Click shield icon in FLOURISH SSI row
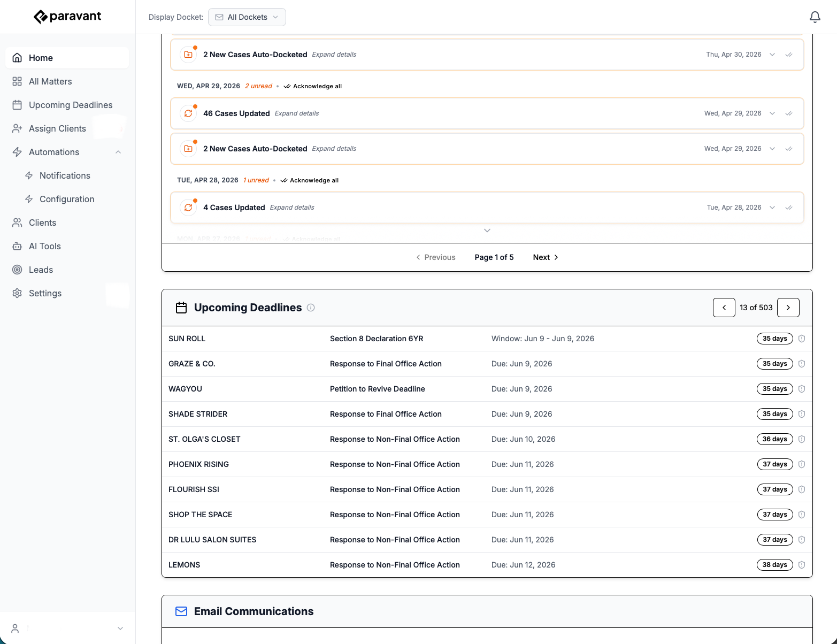This screenshot has height=644, width=837. pyautogui.click(x=802, y=489)
